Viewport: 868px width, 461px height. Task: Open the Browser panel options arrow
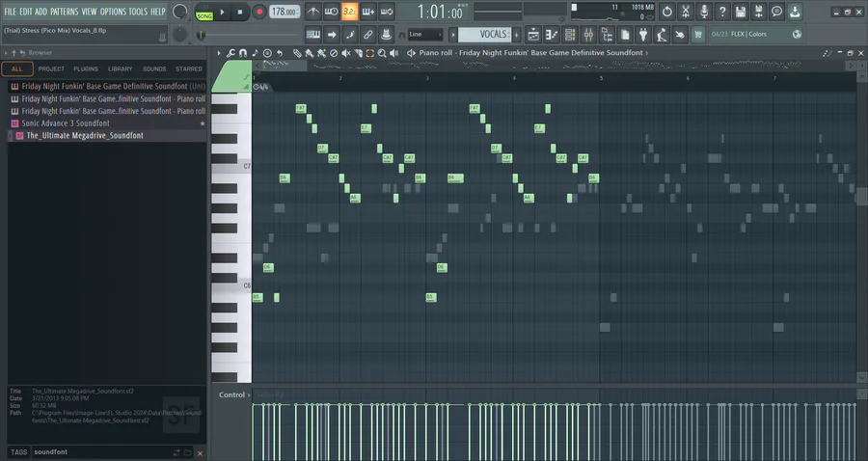pyautogui.click(x=6, y=53)
